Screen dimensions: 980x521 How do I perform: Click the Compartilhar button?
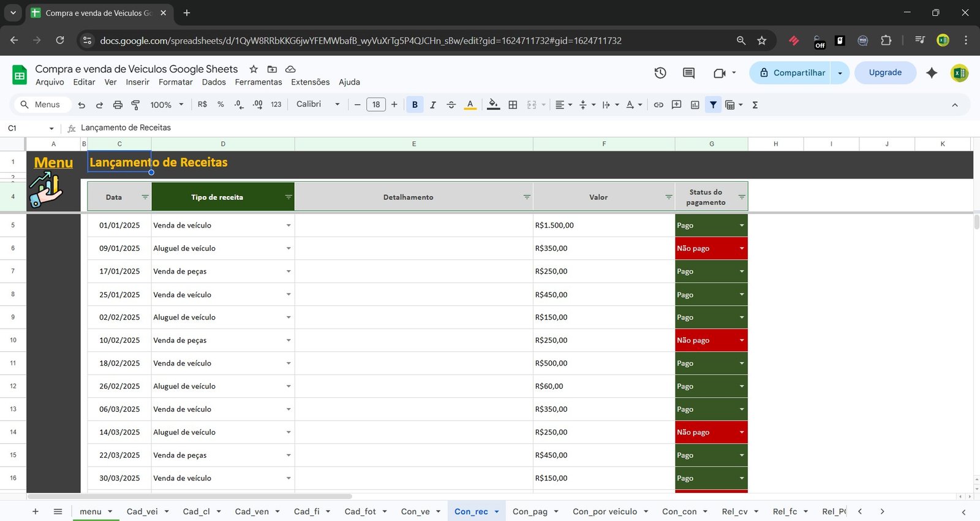click(x=791, y=73)
